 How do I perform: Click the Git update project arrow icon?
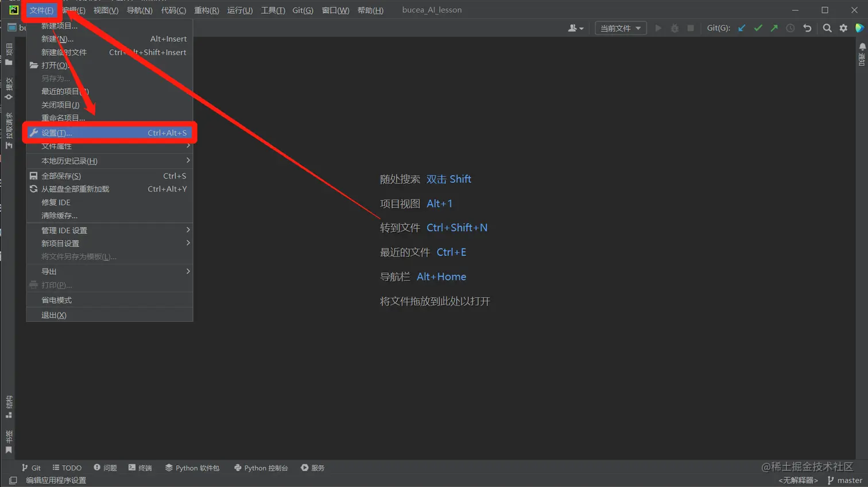click(742, 28)
